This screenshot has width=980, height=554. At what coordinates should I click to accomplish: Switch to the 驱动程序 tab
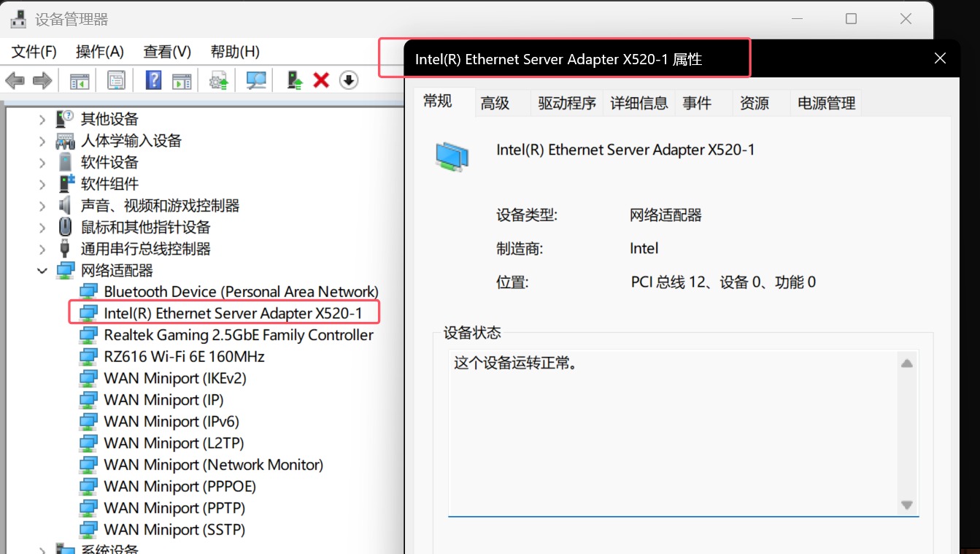[x=566, y=104]
